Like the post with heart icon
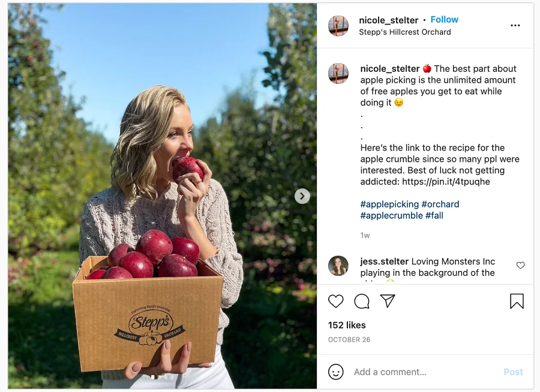Screen dimensions: 540x392 [x=336, y=301]
